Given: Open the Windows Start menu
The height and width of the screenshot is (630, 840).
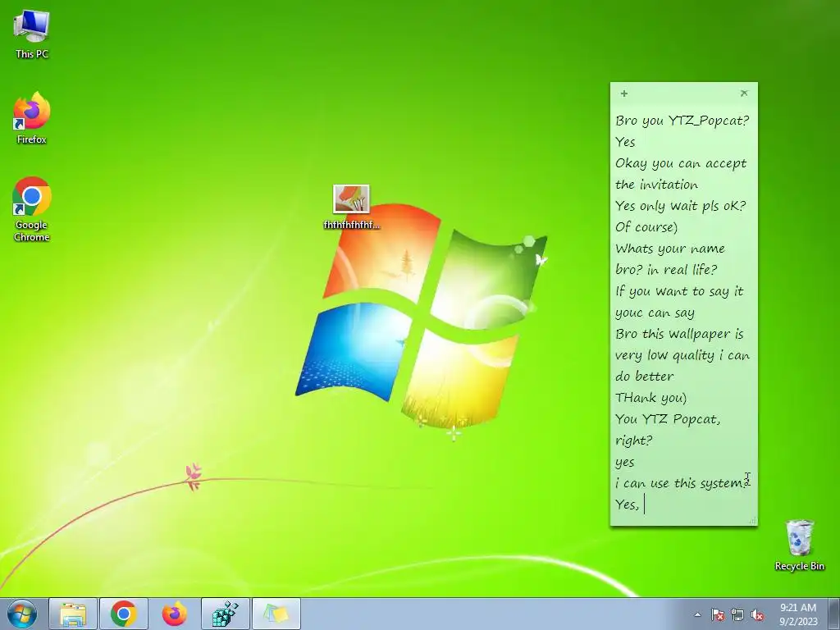Looking at the screenshot, I should pyautogui.click(x=22, y=614).
